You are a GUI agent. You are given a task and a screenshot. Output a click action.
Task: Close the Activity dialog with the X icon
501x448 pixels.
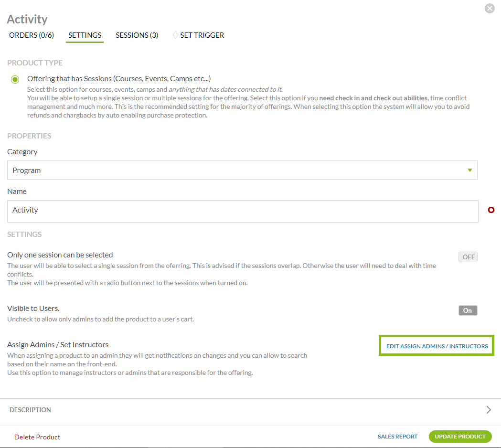(x=490, y=8)
